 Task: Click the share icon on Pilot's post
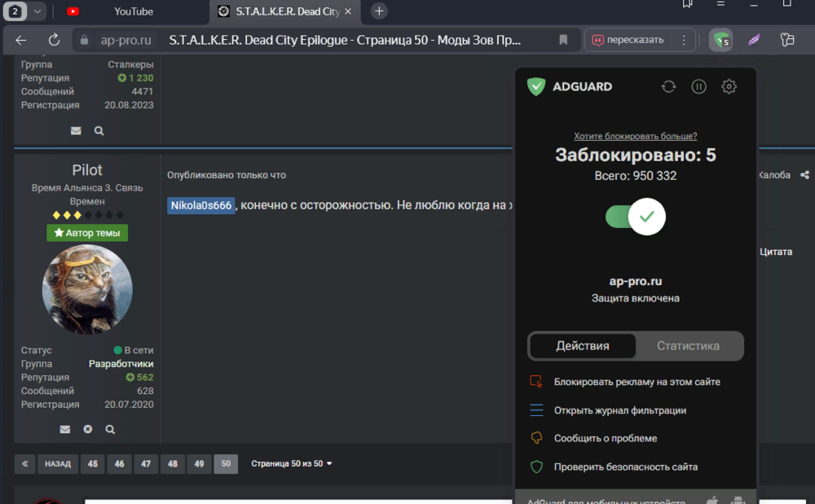805,175
